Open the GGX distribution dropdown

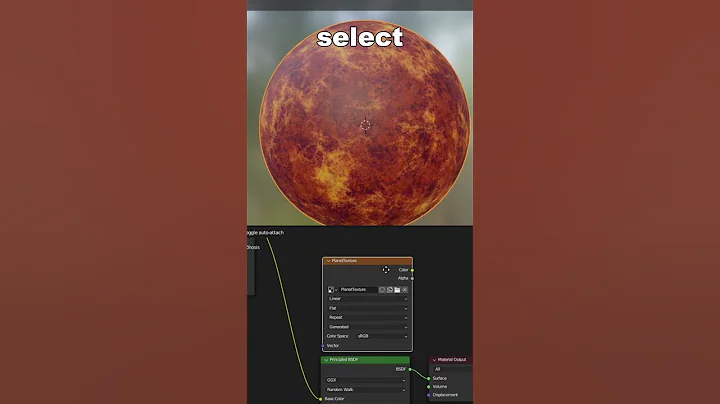click(366, 380)
